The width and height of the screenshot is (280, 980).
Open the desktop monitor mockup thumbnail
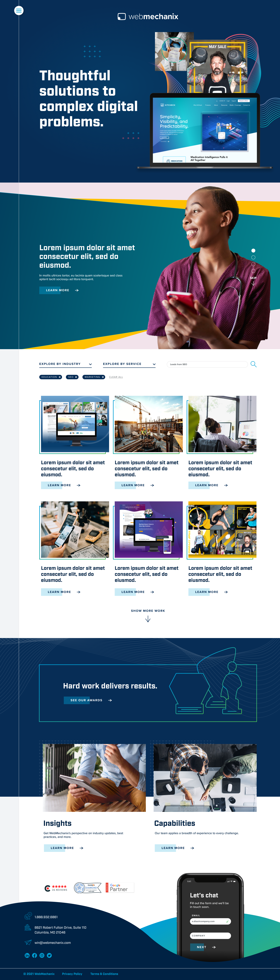75,424
